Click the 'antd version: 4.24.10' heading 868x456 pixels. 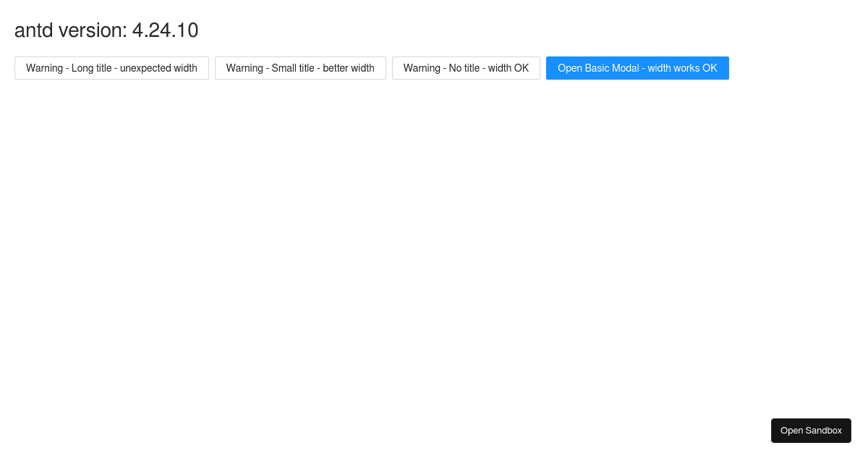pyautogui.click(x=106, y=30)
